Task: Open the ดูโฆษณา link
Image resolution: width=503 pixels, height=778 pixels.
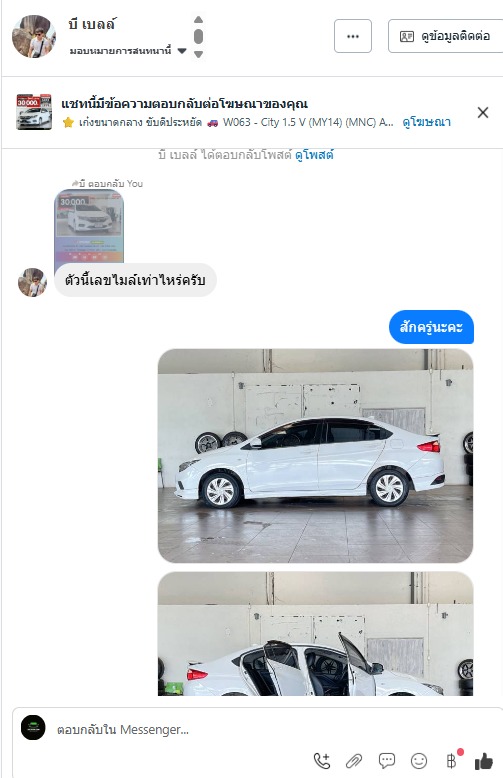Action: [x=427, y=122]
